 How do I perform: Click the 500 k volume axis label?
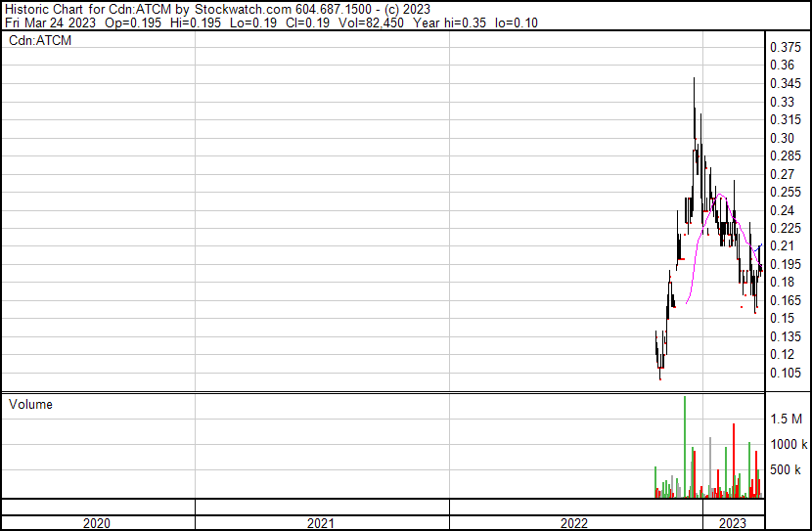click(x=786, y=470)
